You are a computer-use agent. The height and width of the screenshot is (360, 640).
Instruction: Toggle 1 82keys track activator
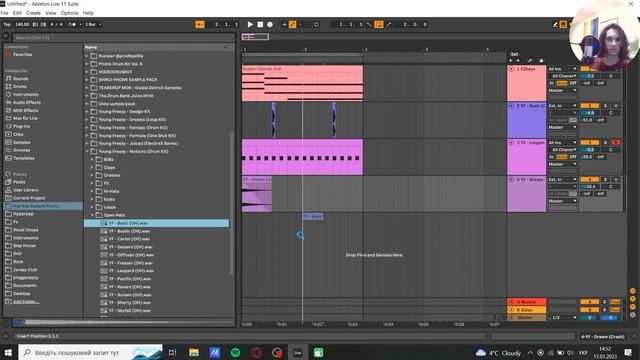click(590, 69)
